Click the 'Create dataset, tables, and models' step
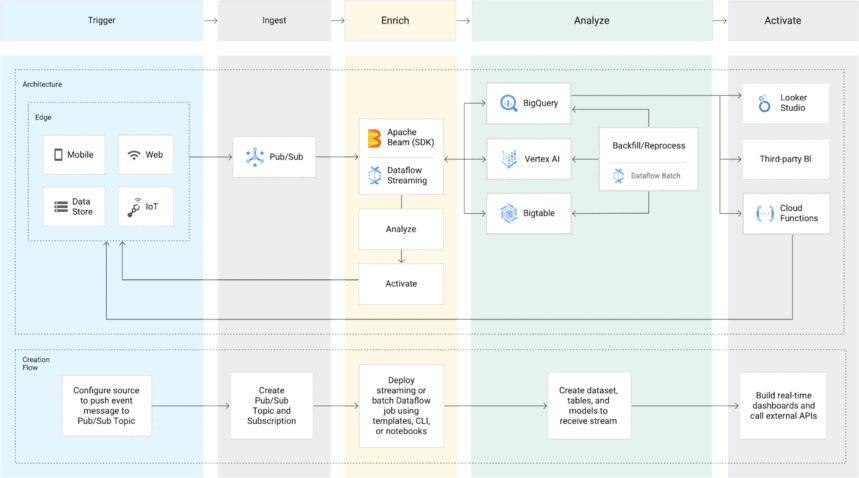Screen dimensions: 859x478 point(589,406)
